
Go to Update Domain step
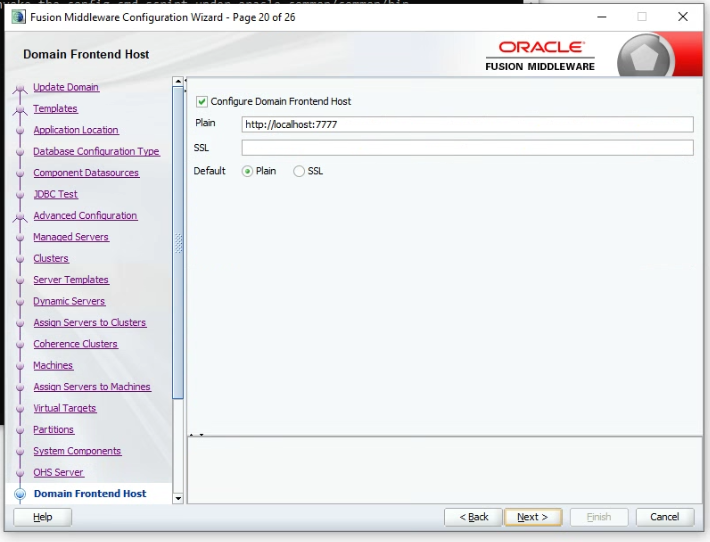pyautogui.click(x=66, y=87)
